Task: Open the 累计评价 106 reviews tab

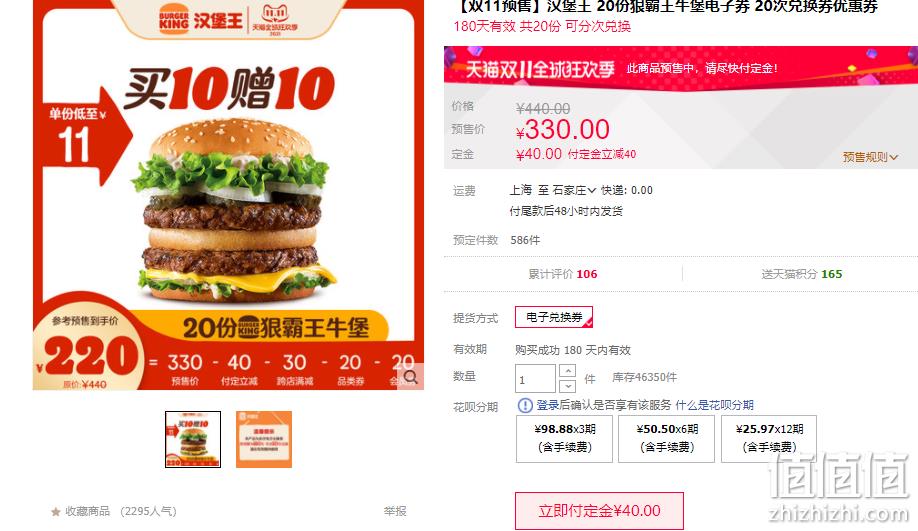Action: (x=563, y=274)
